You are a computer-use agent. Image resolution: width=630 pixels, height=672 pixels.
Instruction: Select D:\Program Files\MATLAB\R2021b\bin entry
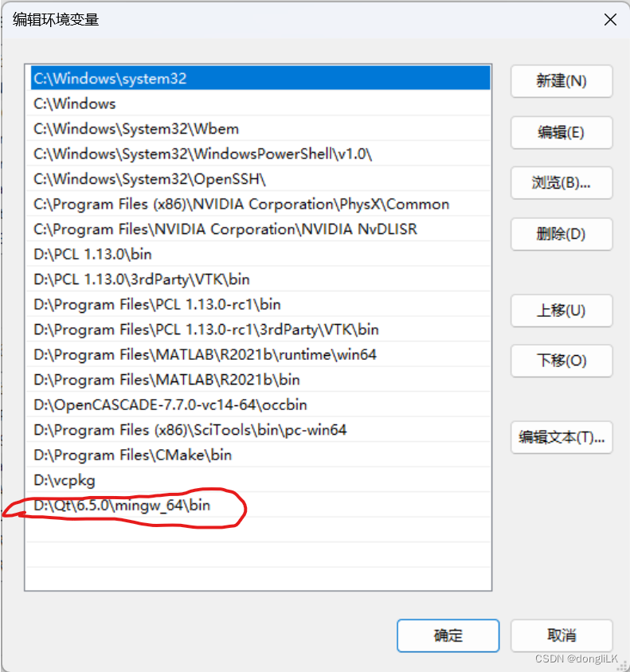pyautogui.click(x=258, y=379)
